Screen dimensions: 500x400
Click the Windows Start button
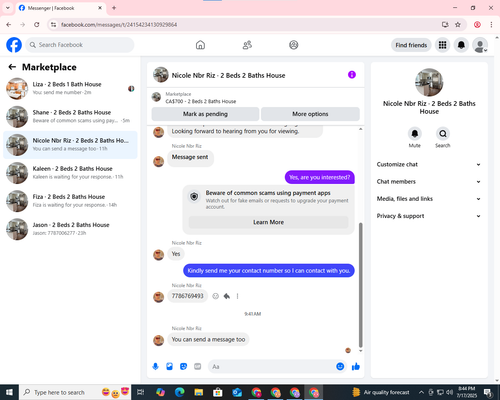(9, 392)
